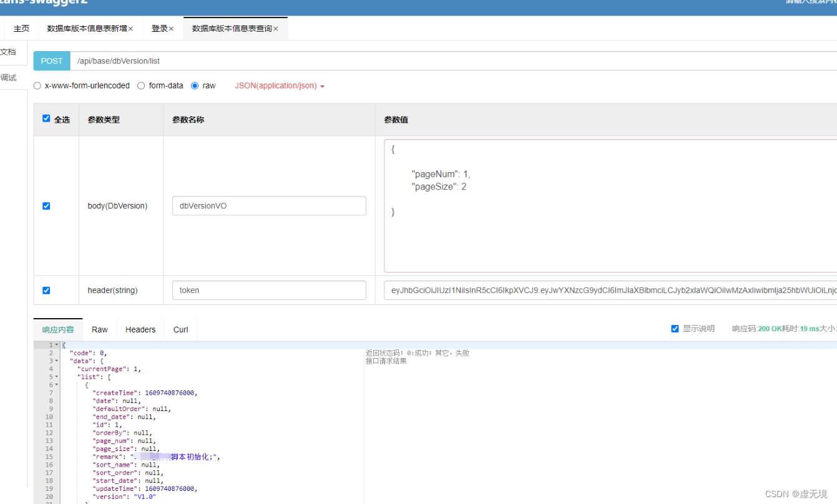Close the 数据库版本信息表查询 tab
837x504 pixels.
pyautogui.click(x=275, y=29)
